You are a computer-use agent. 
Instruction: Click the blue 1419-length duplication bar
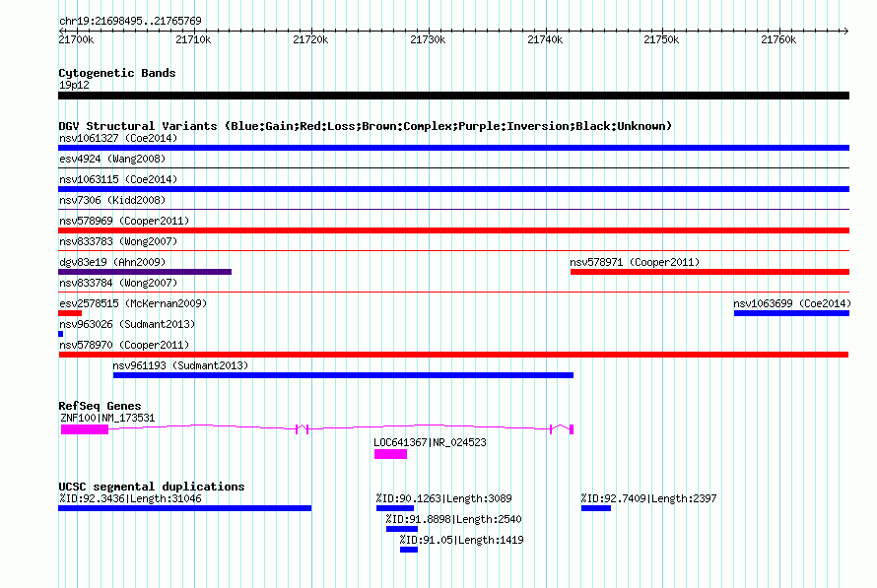[x=409, y=550]
